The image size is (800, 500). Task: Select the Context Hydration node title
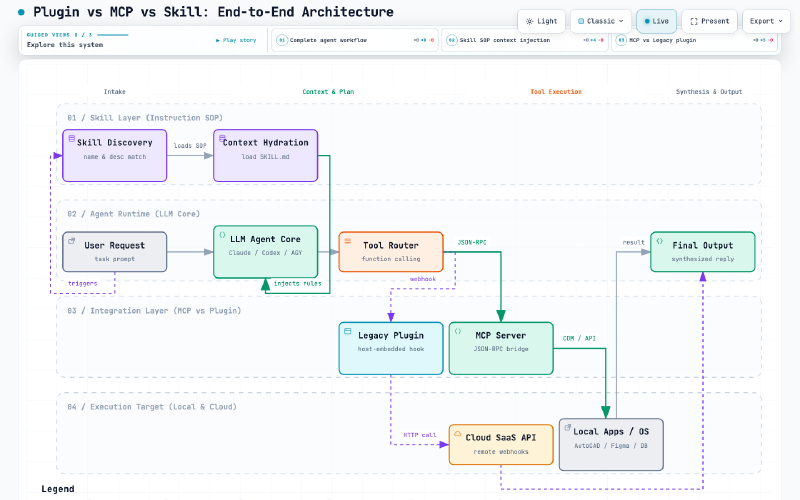[265, 143]
